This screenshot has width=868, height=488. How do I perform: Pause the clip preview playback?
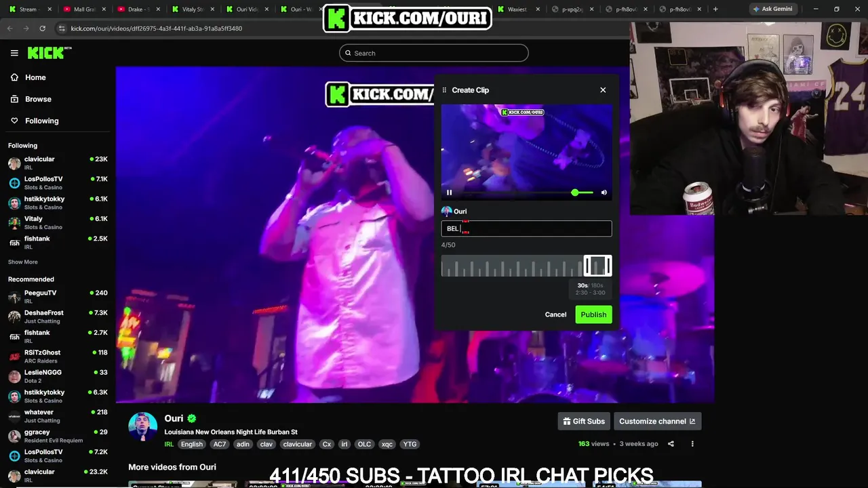click(x=449, y=192)
